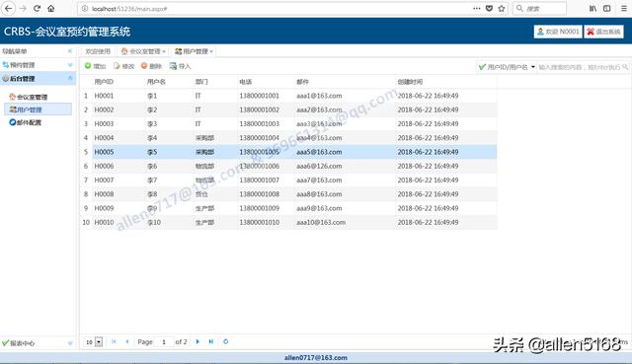Click email aaa4@163.com
The height and width of the screenshot is (364, 632).
pyautogui.click(x=319, y=138)
